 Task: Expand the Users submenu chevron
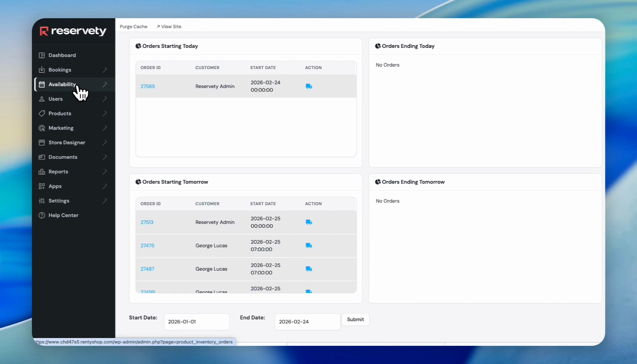coord(105,99)
